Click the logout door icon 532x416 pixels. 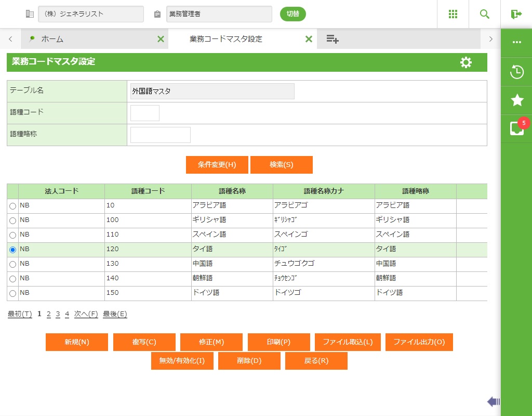[516, 14]
